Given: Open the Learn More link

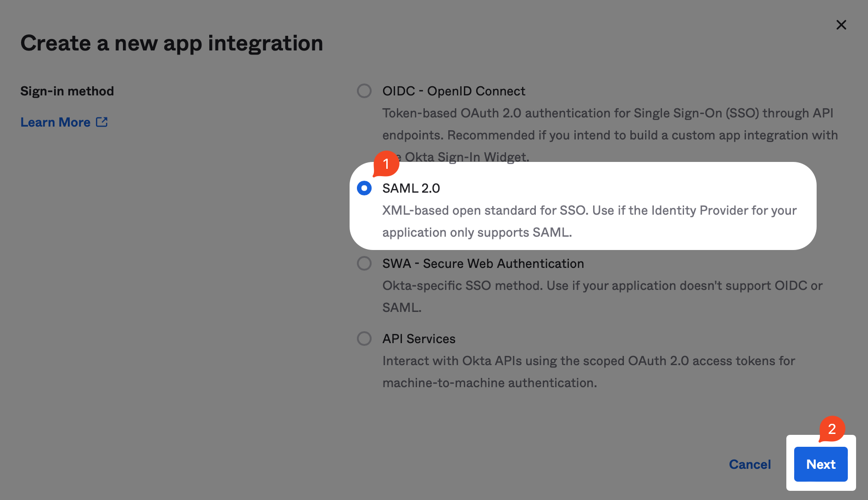Looking at the screenshot, I should click(x=56, y=122).
